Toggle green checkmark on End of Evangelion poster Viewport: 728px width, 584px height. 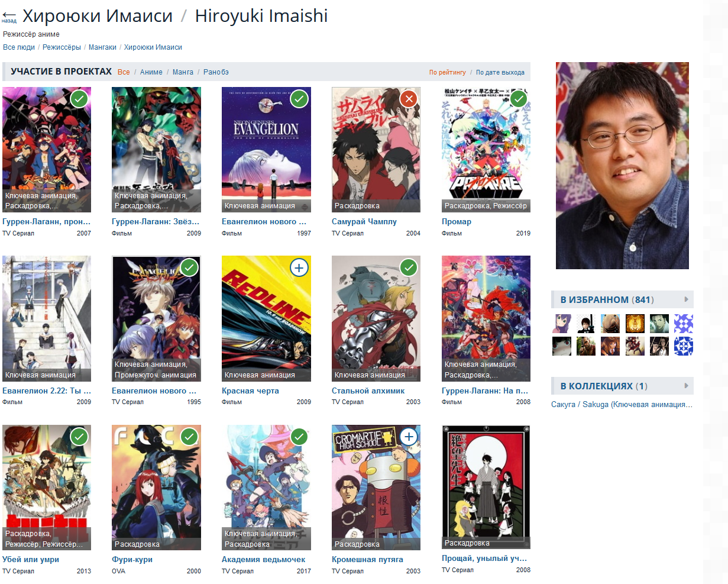(x=299, y=99)
